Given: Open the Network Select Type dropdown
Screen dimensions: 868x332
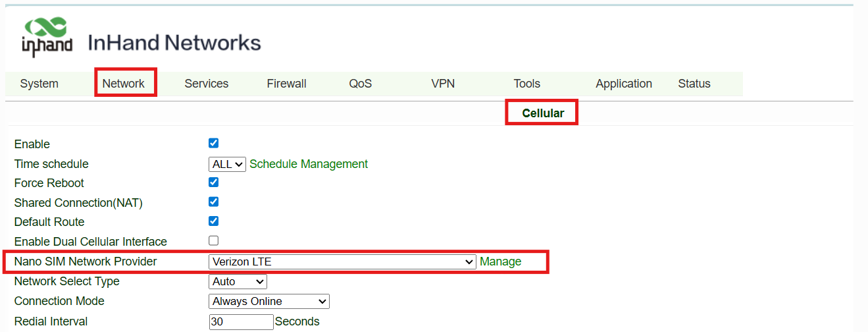Looking at the screenshot, I should coord(237,281).
